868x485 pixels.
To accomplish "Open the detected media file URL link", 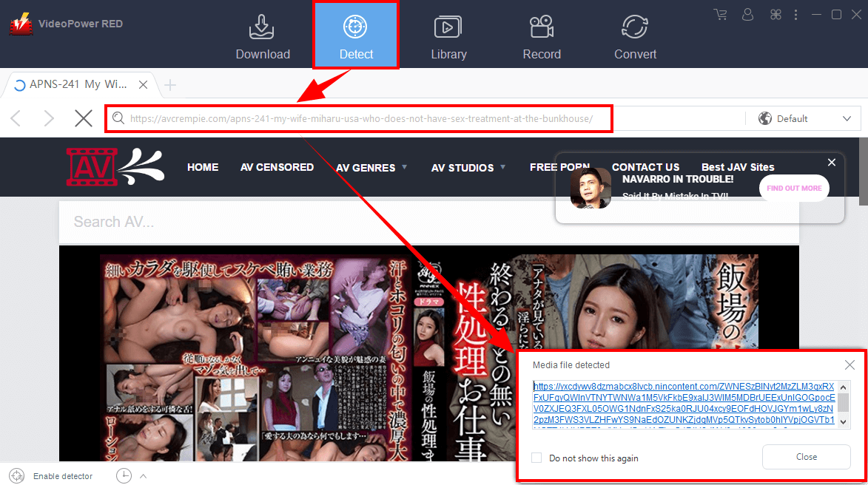I will [x=684, y=403].
